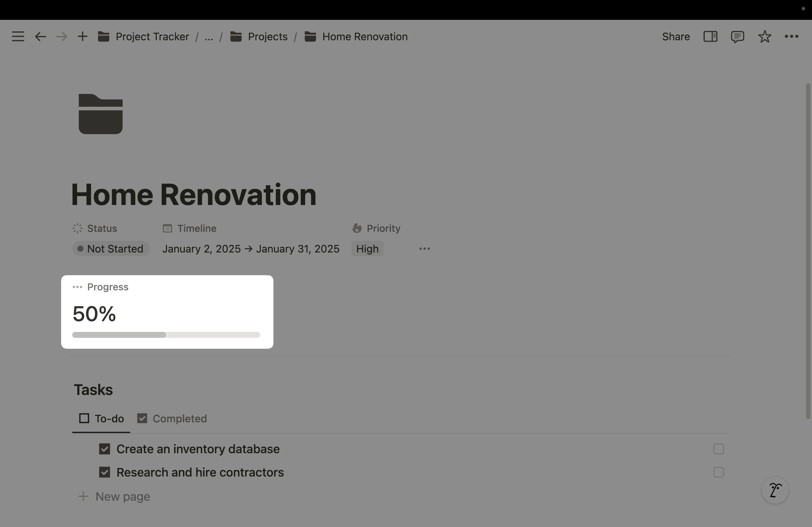This screenshot has height=527, width=812.
Task: Click the back navigation arrow icon
Action: pyautogui.click(x=39, y=36)
